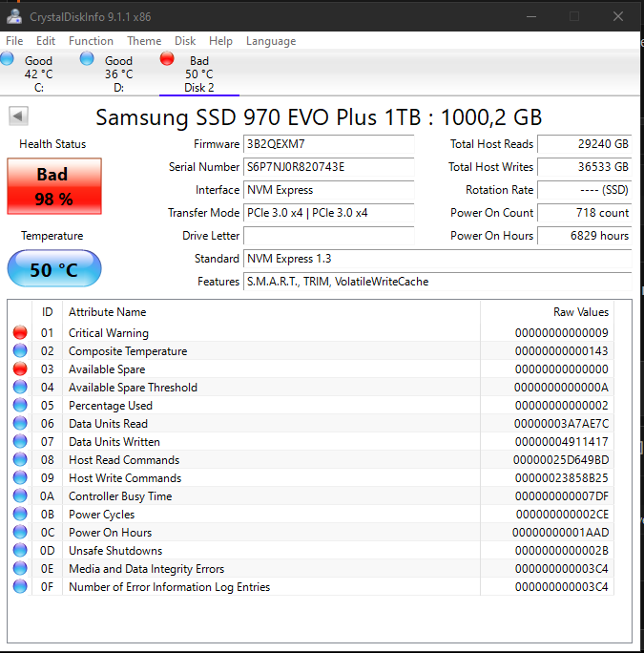Click the red status orb for Disk 2
This screenshot has width=644, height=653.
167,59
